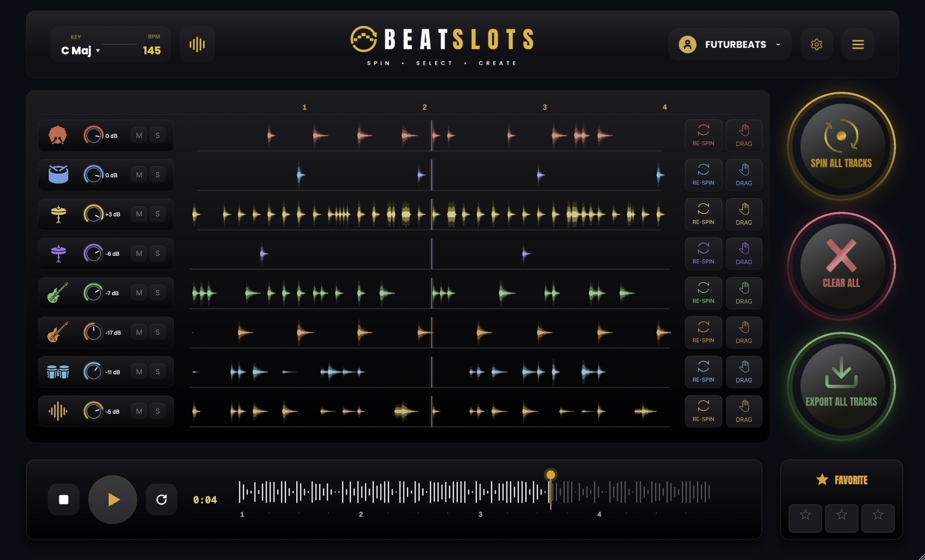Click the waveform icon on the -5 dB track
Screen dimensions: 925x560
tap(58, 411)
